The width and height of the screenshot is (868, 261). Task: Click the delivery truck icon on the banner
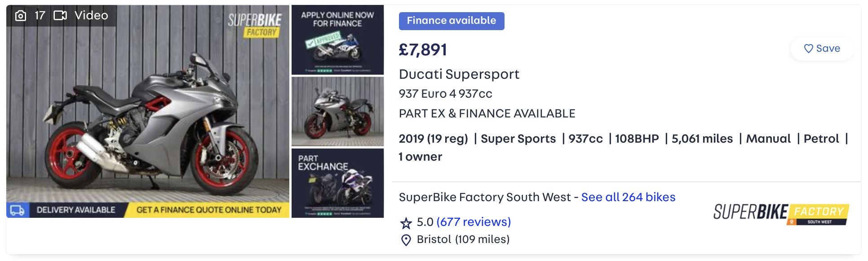click(x=18, y=210)
